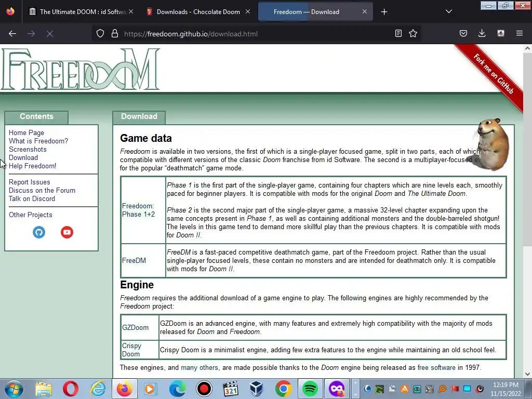Click the page scrollbar up arrow
The width and height of the screenshot is (532, 399).
(527, 48)
